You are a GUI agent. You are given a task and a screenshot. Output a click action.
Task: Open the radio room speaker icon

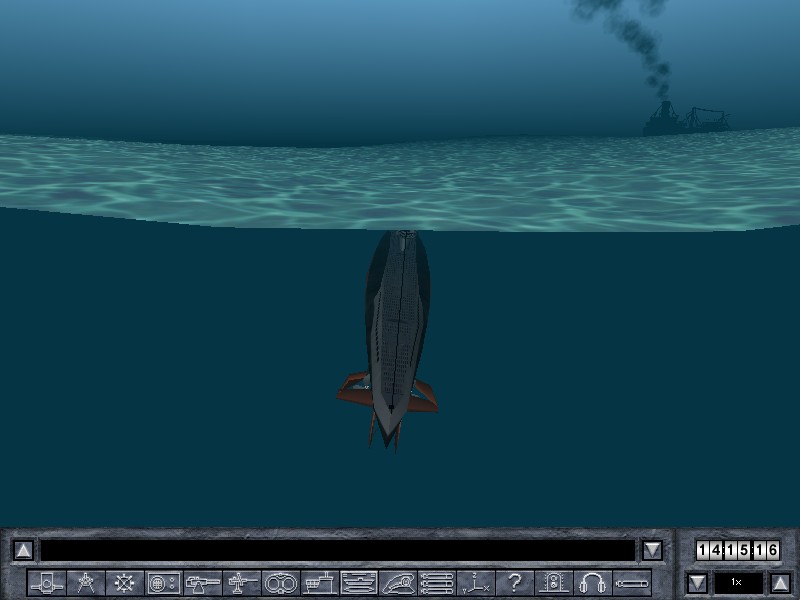click(x=554, y=583)
